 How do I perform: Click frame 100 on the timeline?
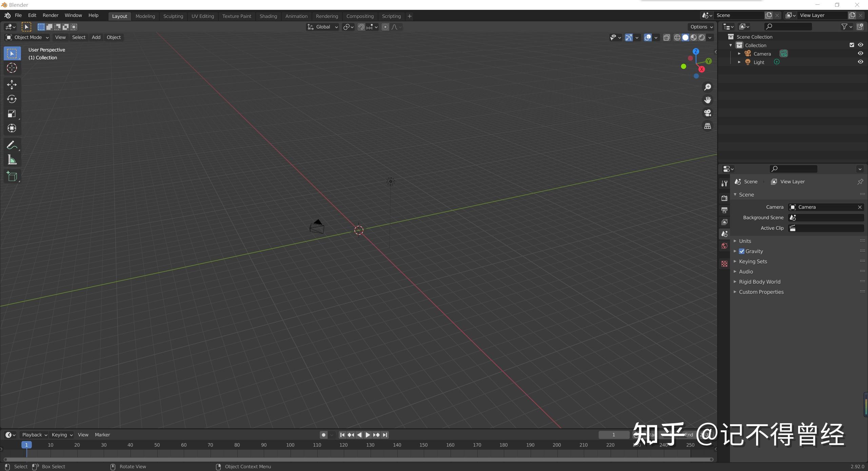pos(290,445)
